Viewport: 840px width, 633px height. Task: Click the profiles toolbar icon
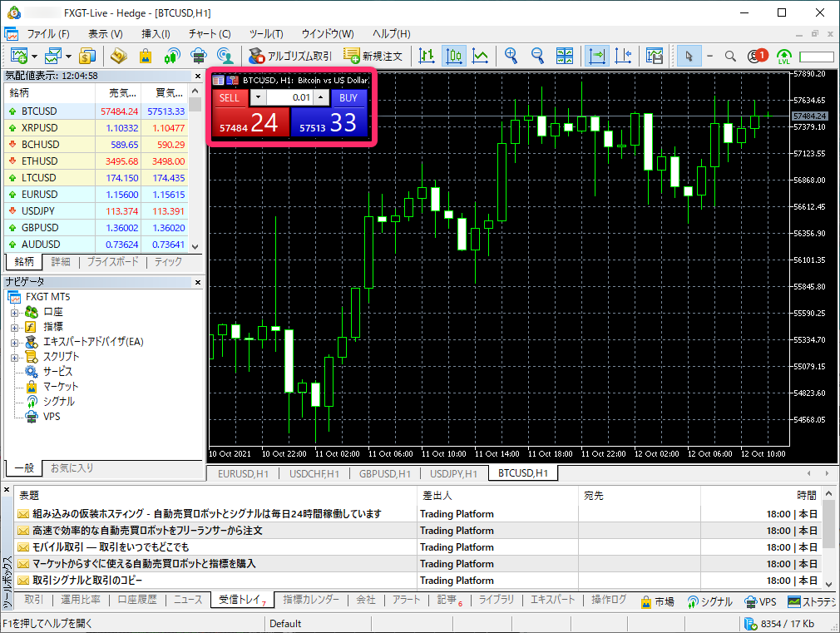[53, 56]
